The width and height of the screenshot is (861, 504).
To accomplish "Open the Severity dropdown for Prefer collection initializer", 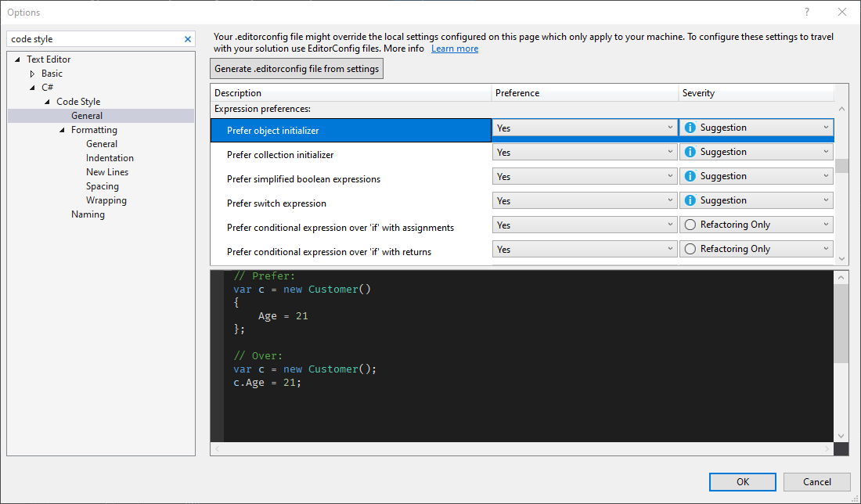I will [825, 151].
